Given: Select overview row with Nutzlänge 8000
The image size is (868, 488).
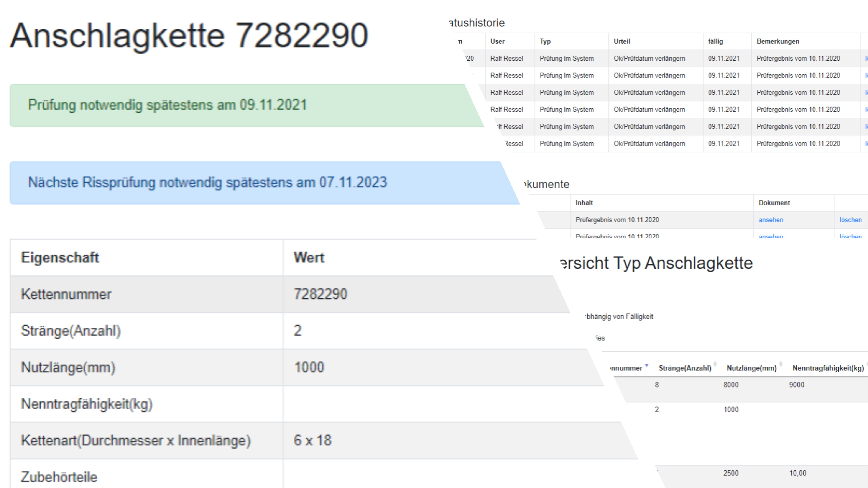Looking at the screenshot, I should pos(730,385).
